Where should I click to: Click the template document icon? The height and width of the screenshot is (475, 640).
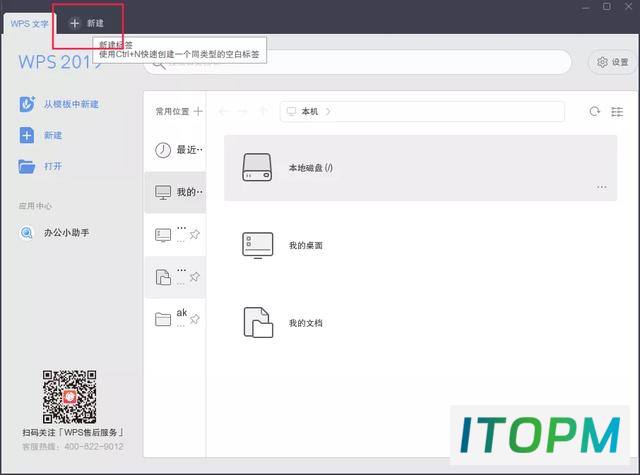coord(27,104)
